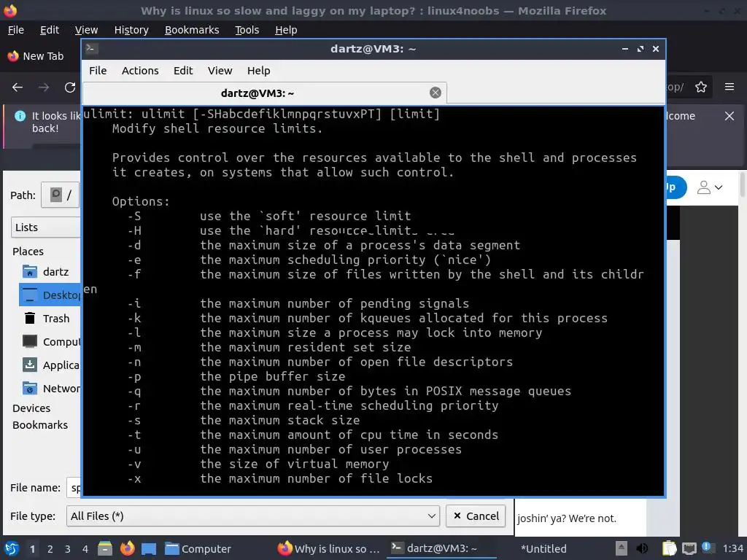Click the File name input field
Image resolution: width=747 pixels, height=560 pixels.
tap(74, 488)
